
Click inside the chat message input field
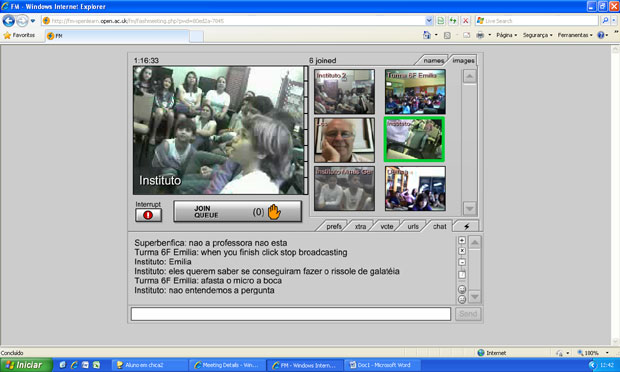point(291,314)
